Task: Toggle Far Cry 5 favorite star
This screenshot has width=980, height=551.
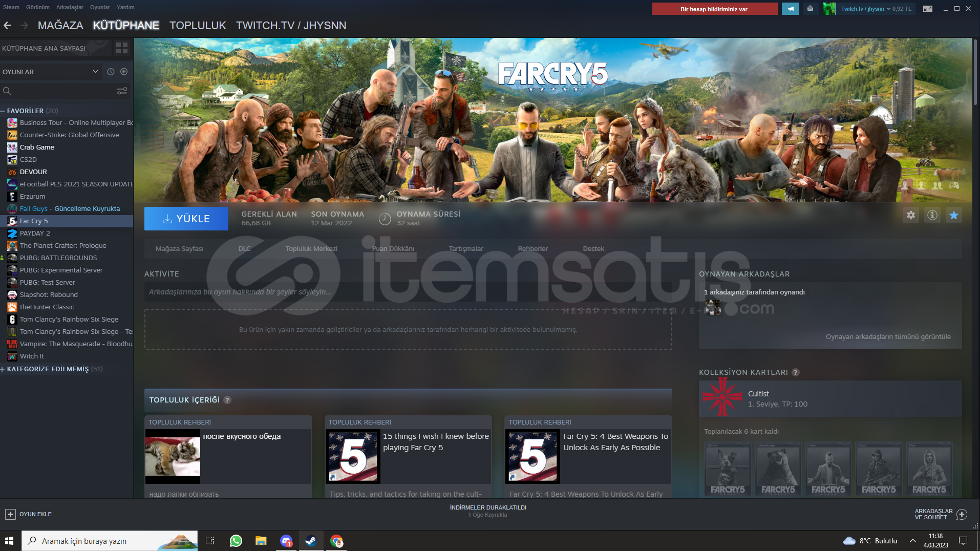Action: (954, 216)
